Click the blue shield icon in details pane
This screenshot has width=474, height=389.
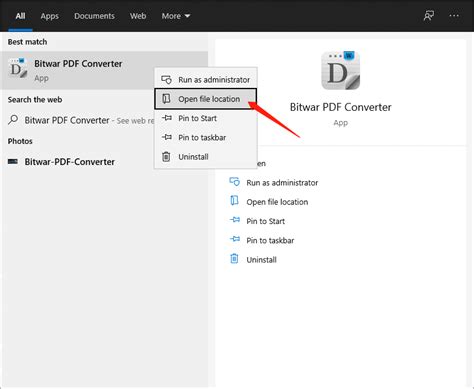[x=234, y=182]
